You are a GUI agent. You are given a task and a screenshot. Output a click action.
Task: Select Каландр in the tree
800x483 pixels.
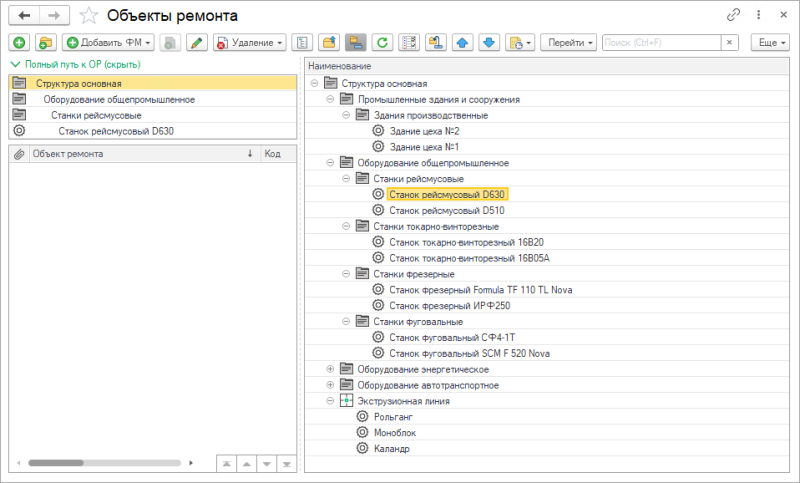point(392,449)
